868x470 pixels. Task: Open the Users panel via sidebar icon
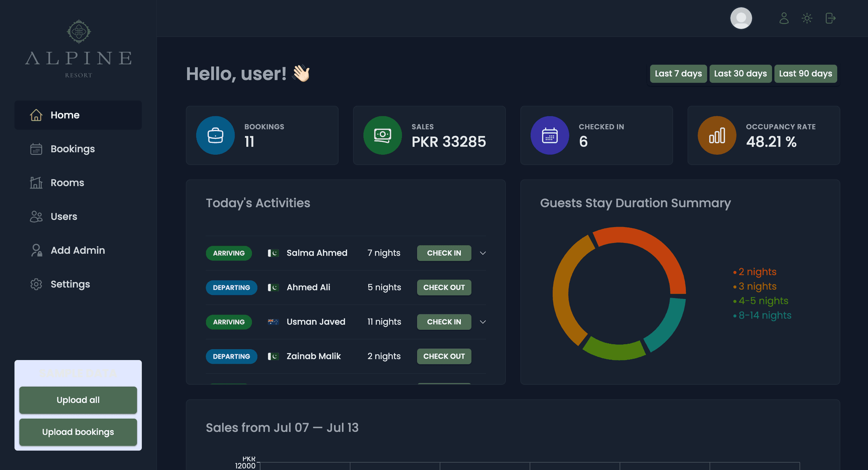36,216
